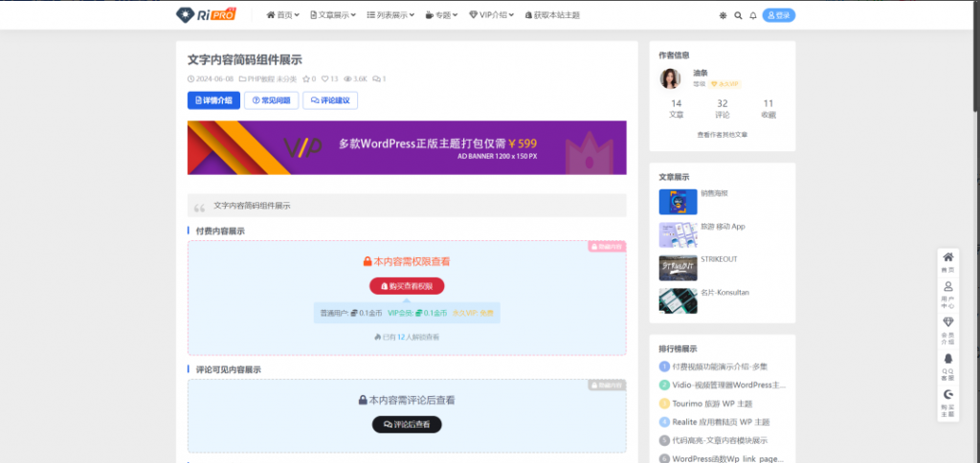Click the pink 隐藏内容 badge
Image resolution: width=980 pixels, height=463 pixels.
point(607,247)
